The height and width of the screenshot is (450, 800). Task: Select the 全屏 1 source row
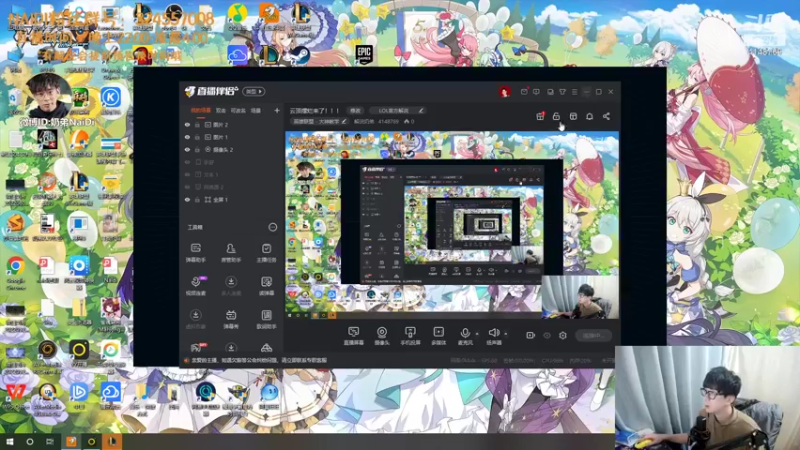(232, 199)
